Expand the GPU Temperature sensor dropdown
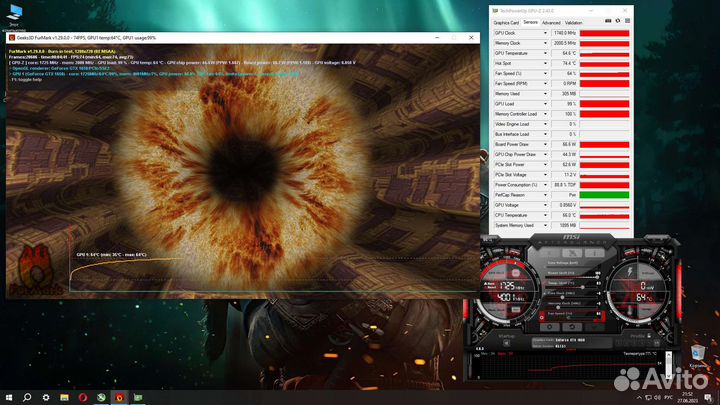This screenshot has height=405, width=720. pyautogui.click(x=545, y=53)
